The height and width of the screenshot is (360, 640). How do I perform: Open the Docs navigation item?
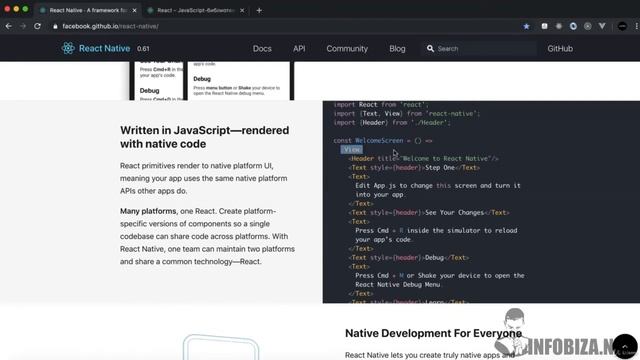point(262,49)
